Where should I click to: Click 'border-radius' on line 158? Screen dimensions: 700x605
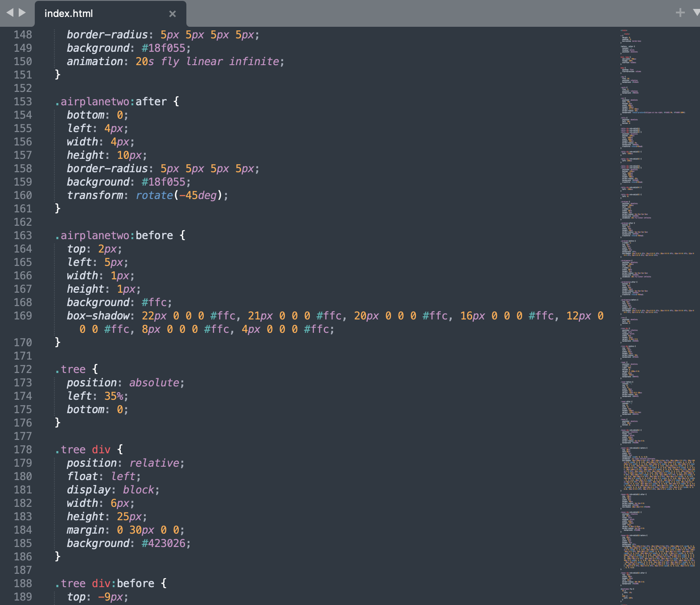107,169
